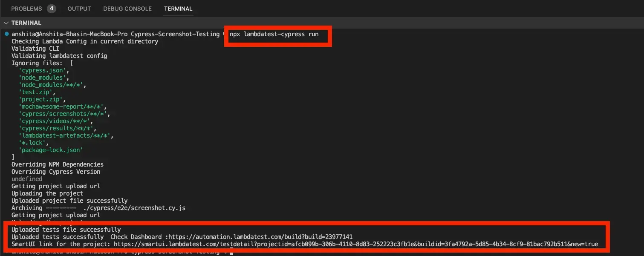Switch to the PROBLEMS tab

coord(27,9)
